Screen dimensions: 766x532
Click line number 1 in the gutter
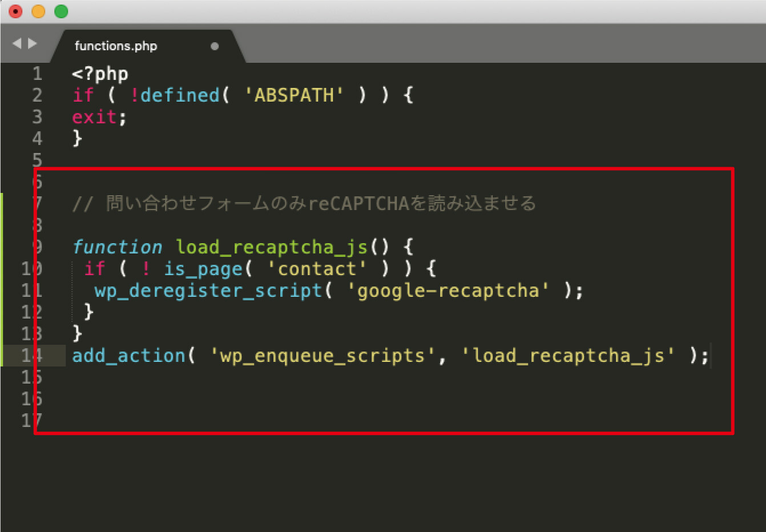click(x=37, y=74)
